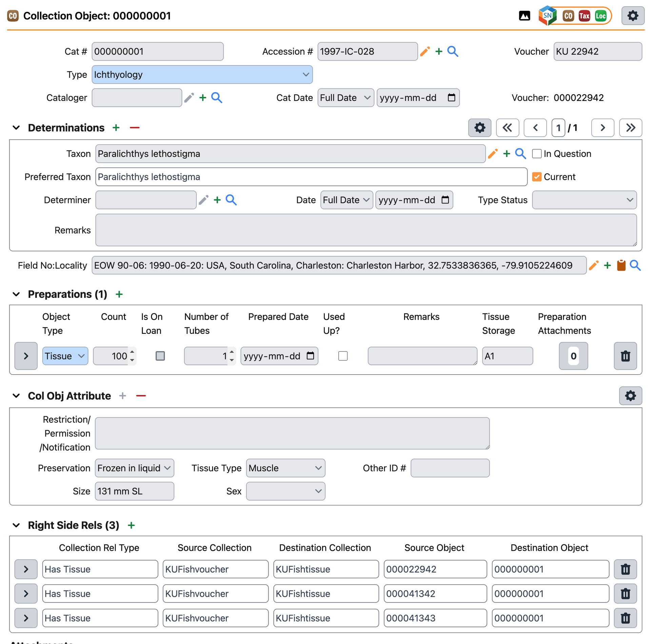Open the Preservation dropdown

(x=134, y=468)
